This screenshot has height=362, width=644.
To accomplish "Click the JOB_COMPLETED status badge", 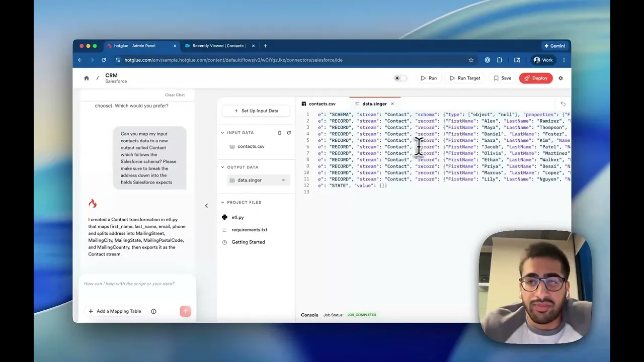I will point(362,315).
